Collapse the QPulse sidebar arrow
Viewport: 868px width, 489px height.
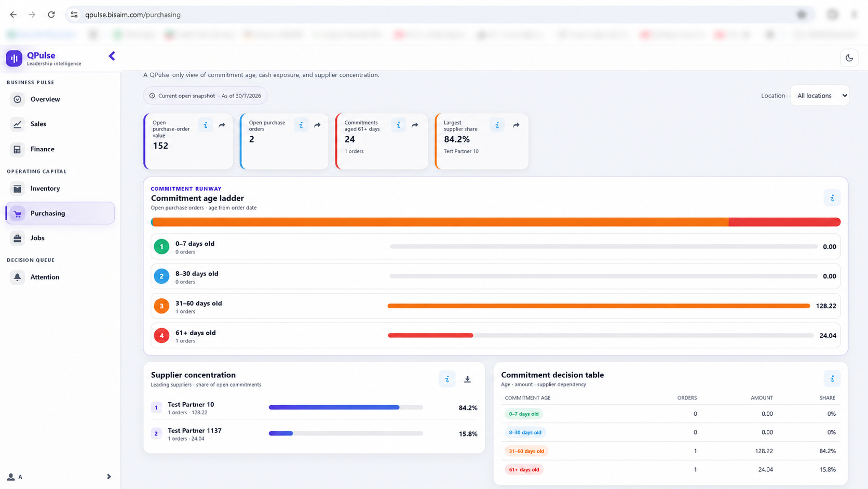(x=112, y=56)
